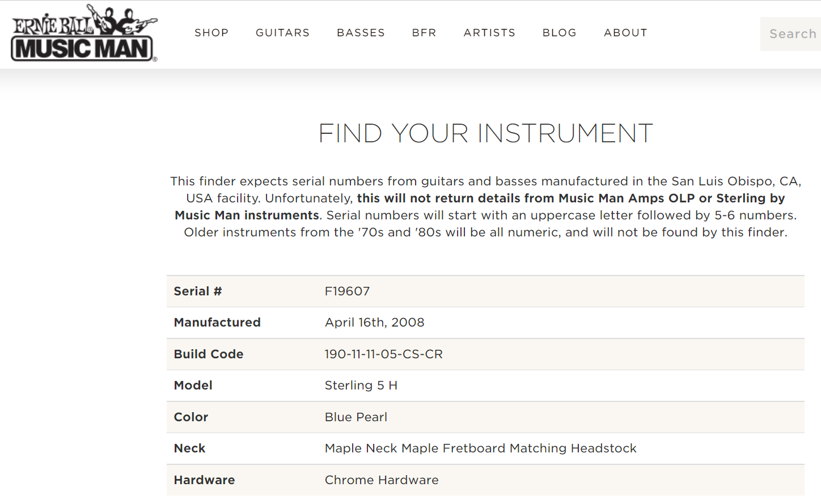This screenshot has height=504, width=821.
Task: Open the GUITARS menu item
Action: [x=282, y=33]
